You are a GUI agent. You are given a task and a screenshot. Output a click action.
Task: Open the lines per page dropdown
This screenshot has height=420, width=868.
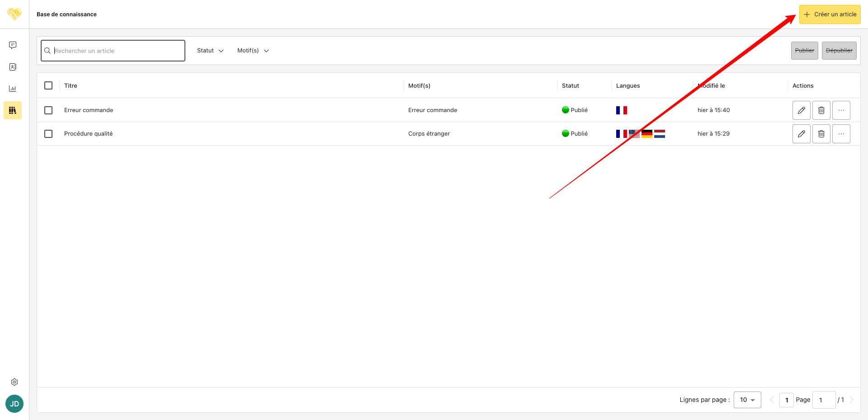pos(747,400)
